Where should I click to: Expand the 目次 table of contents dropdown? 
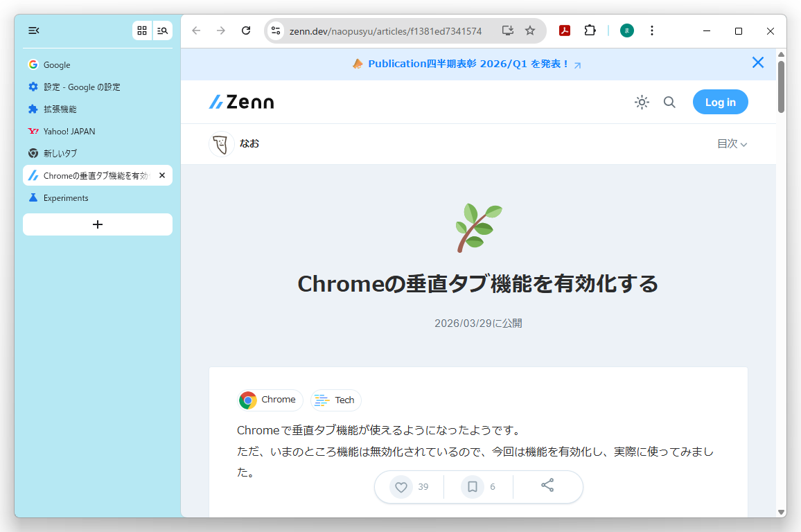(732, 143)
